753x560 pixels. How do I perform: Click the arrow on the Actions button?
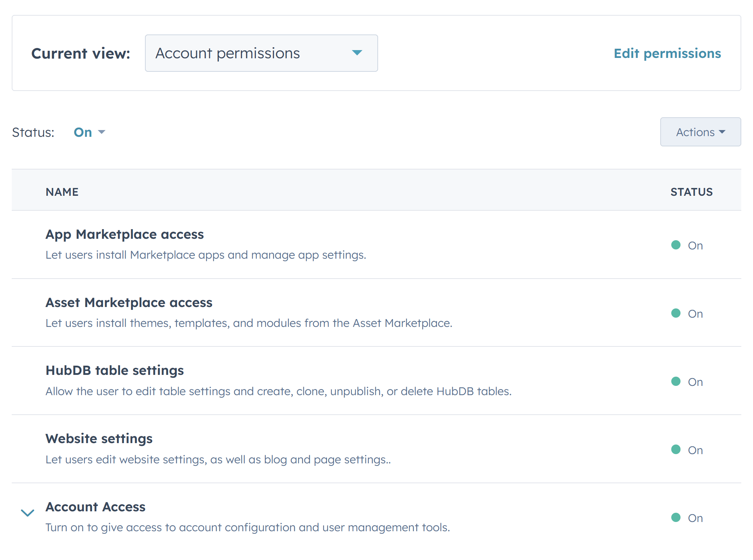point(722,132)
